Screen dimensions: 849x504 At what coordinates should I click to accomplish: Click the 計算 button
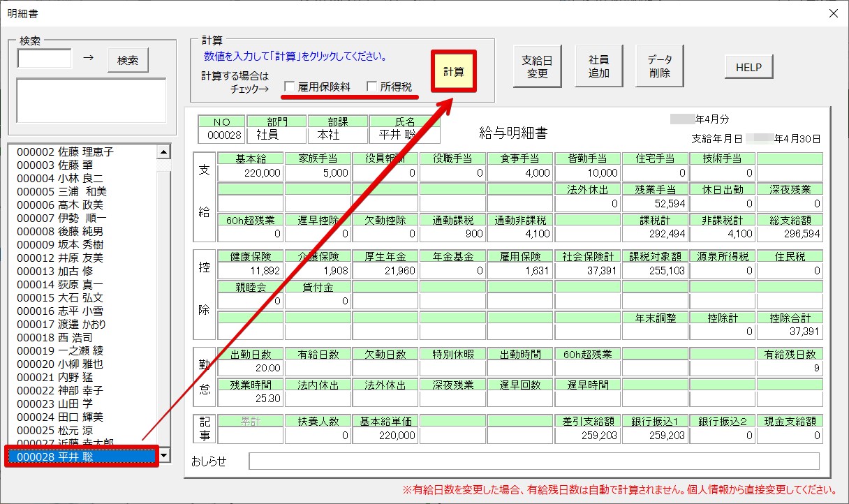click(454, 71)
